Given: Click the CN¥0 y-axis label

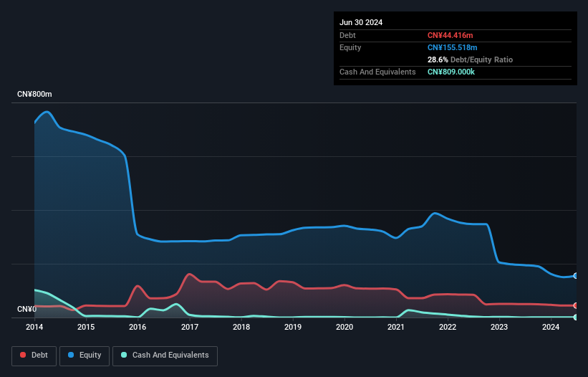Looking at the screenshot, I should 27,309.
